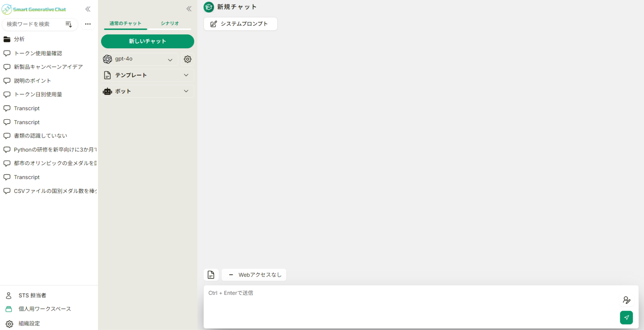Click the gear icon beside 組織設定
The height and width of the screenshot is (330, 644).
coord(9,324)
